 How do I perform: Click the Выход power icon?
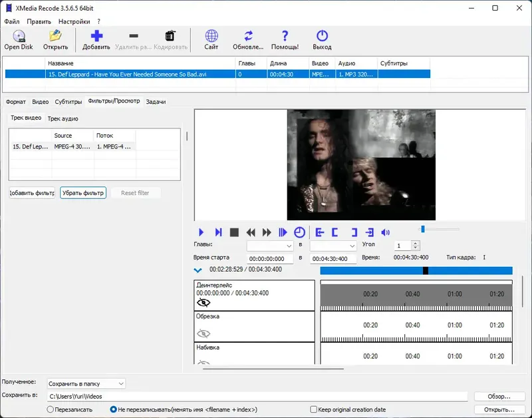(x=322, y=37)
